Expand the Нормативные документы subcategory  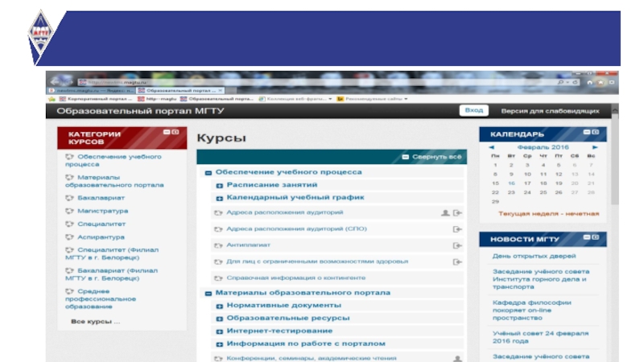219,306
